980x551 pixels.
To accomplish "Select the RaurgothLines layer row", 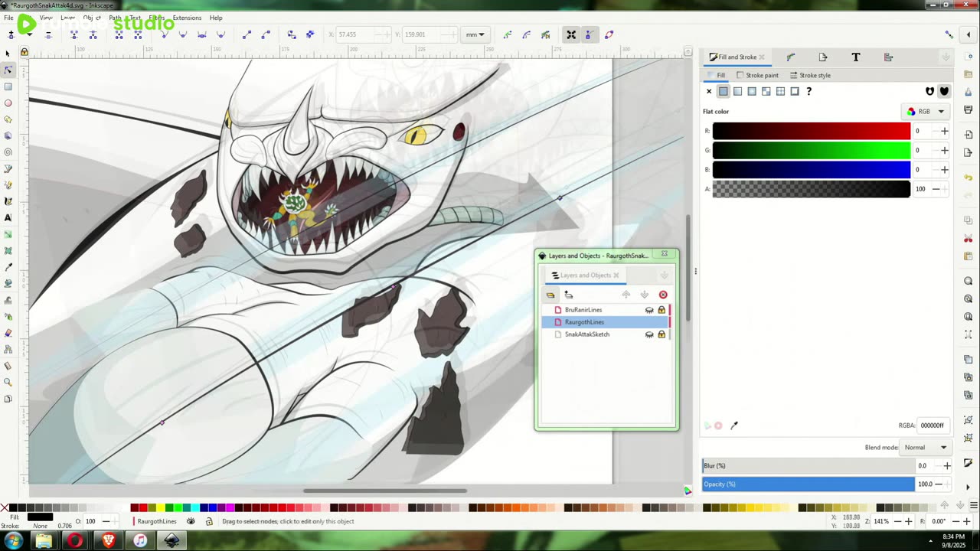I will [606, 322].
